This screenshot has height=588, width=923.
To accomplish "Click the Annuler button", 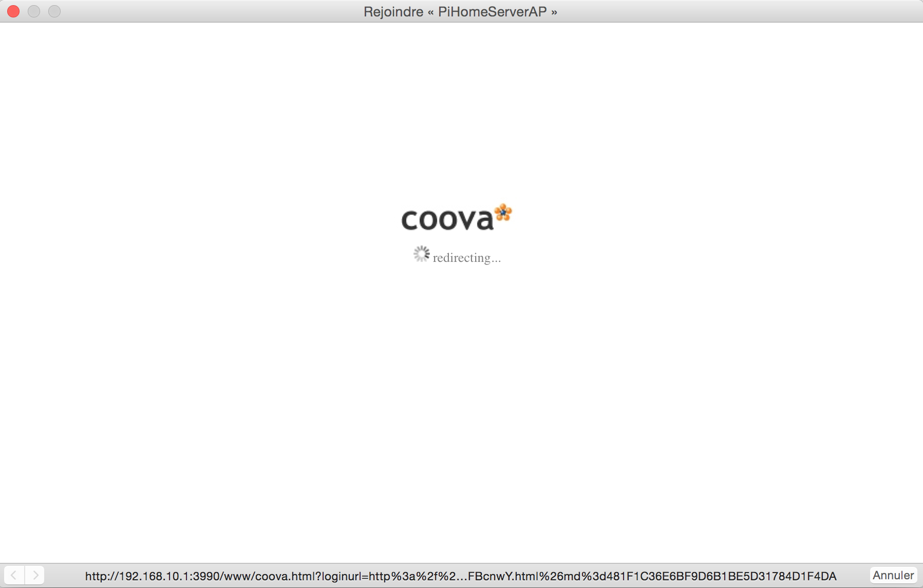I will pyautogui.click(x=893, y=575).
